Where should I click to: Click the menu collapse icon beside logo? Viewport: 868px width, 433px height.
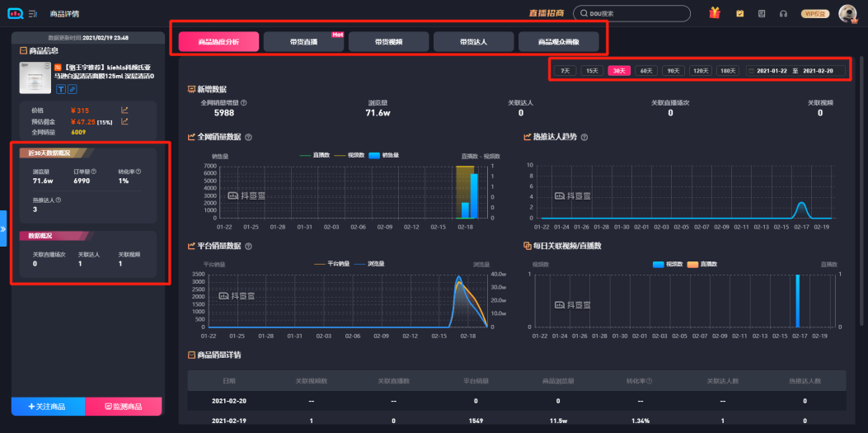[32, 13]
